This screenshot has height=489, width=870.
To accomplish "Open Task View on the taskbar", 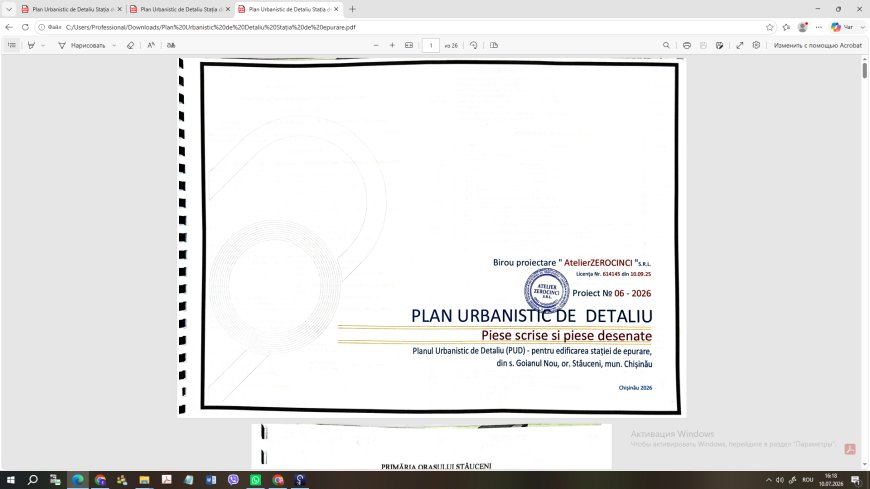I will point(55,480).
